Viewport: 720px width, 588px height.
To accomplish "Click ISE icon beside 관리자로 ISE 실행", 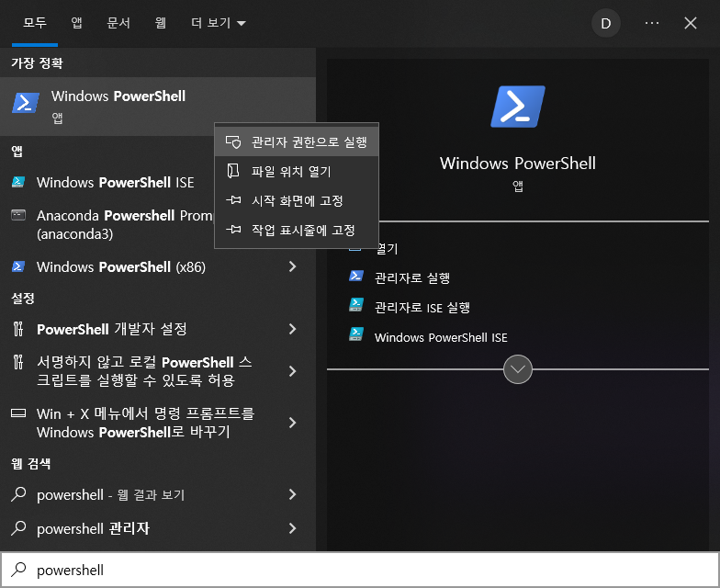I will (x=356, y=305).
